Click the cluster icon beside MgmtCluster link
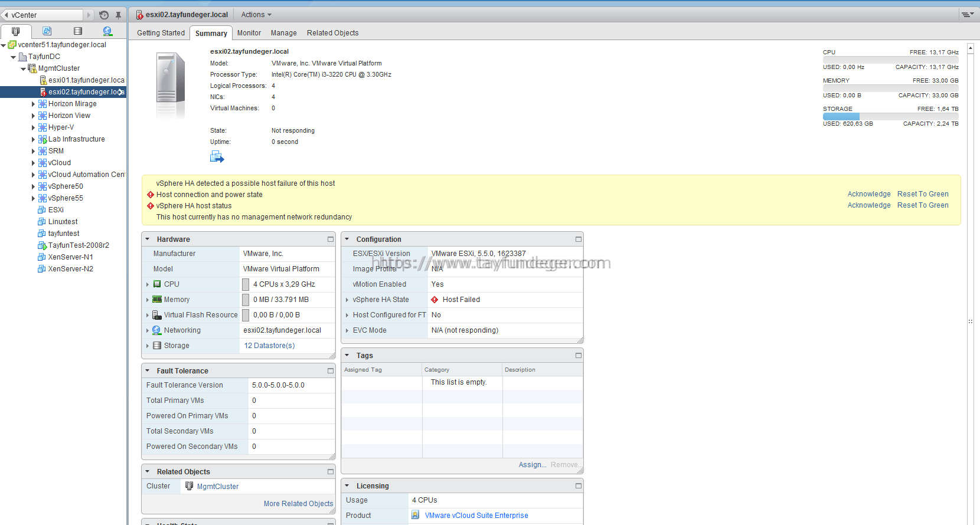This screenshot has height=525, width=980. 189,486
